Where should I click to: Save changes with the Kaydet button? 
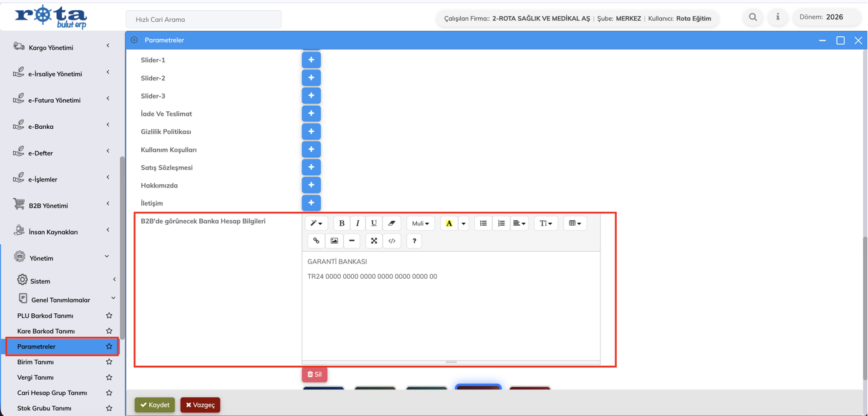155,405
